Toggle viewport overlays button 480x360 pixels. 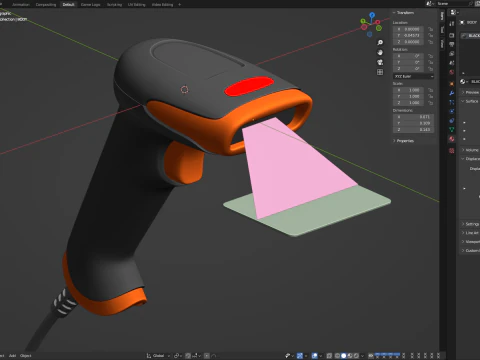click(315, 356)
